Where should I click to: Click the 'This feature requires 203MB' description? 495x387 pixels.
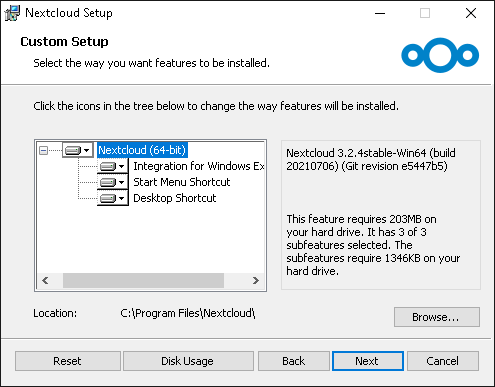pyautogui.click(x=373, y=245)
